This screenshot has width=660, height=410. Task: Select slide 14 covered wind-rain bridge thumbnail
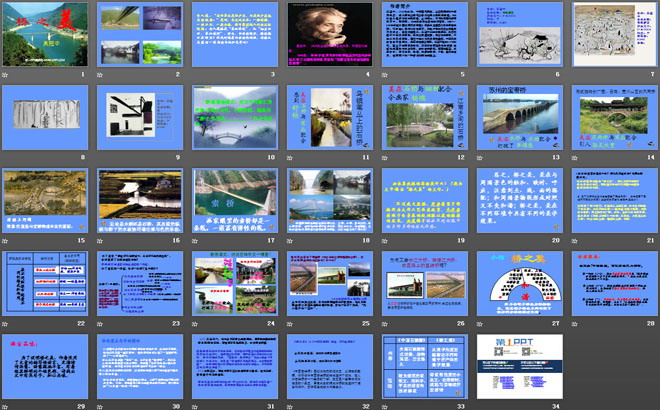click(x=615, y=117)
